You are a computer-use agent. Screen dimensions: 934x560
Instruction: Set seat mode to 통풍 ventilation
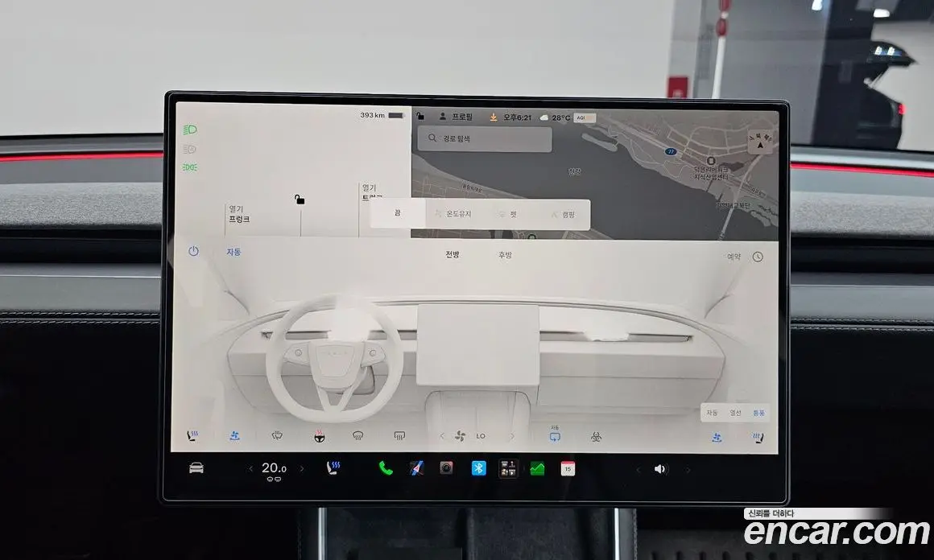(758, 413)
